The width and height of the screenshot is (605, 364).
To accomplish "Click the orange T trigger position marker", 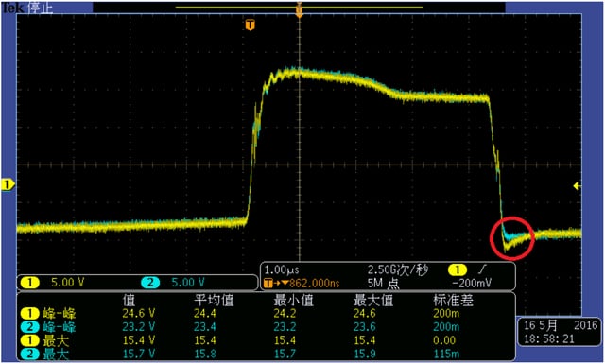I will pyautogui.click(x=251, y=26).
